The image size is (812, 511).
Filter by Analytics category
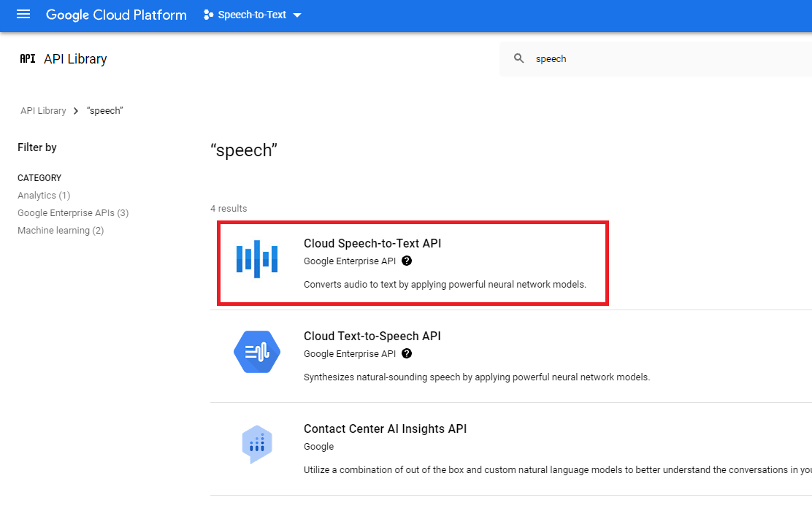click(44, 196)
